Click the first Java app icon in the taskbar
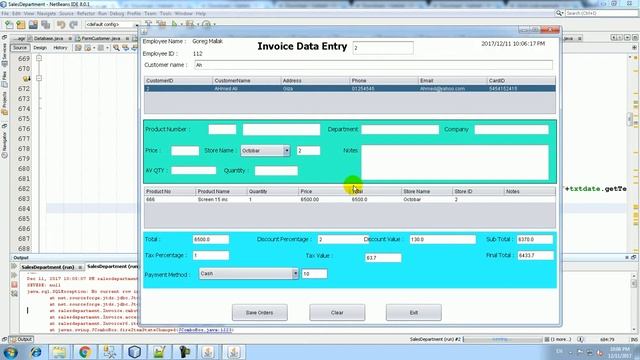The width and height of the screenshot is (640, 360). tap(208, 352)
